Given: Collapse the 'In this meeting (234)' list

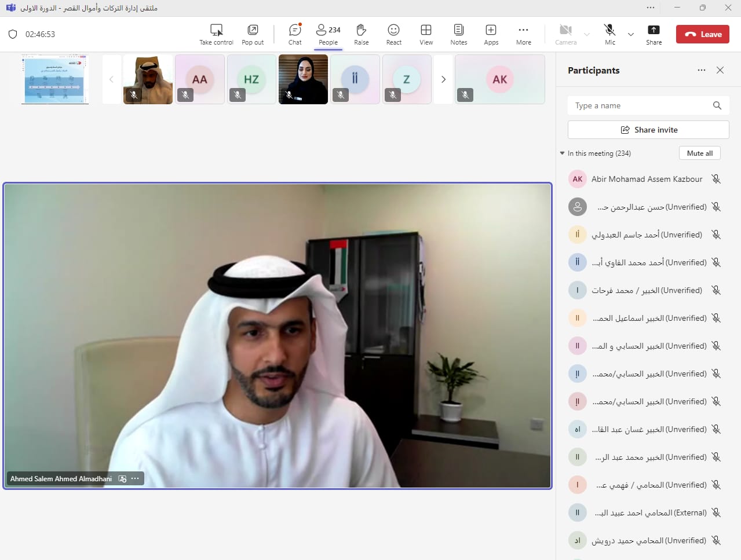Looking at the screenshot, I should pyautogui.click(x=562, y=153).
